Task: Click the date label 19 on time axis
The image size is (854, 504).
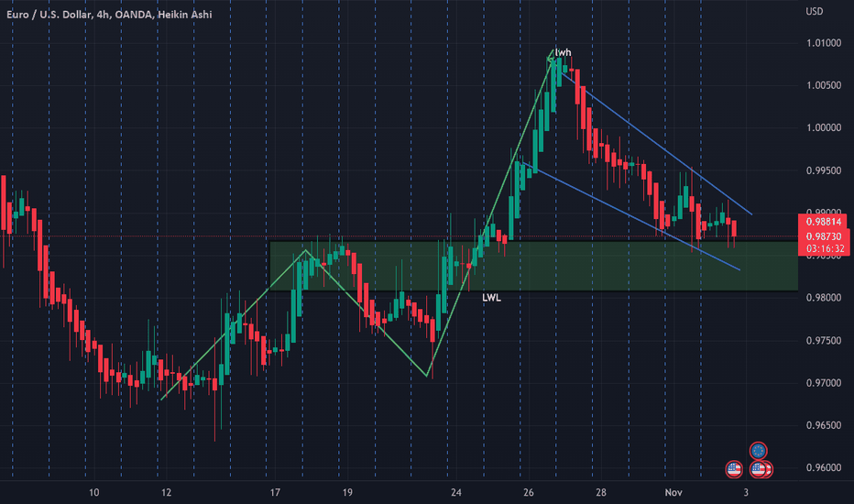Action: tap(347, 493)
